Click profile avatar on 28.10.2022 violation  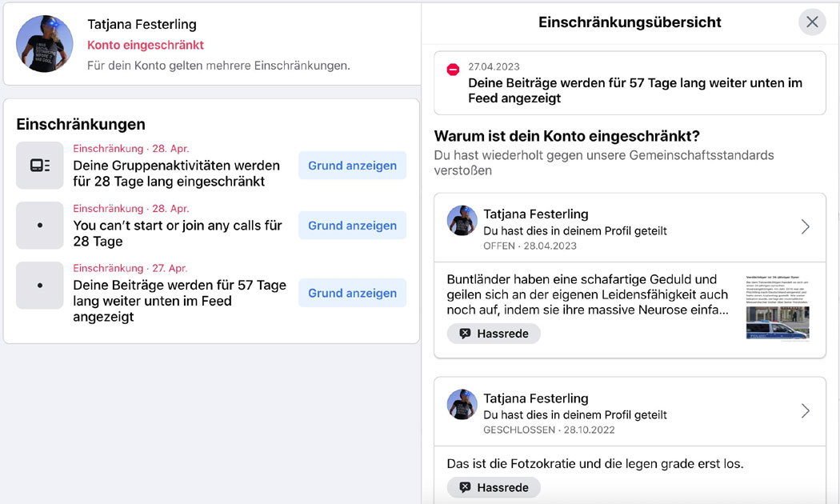(462, 404)
